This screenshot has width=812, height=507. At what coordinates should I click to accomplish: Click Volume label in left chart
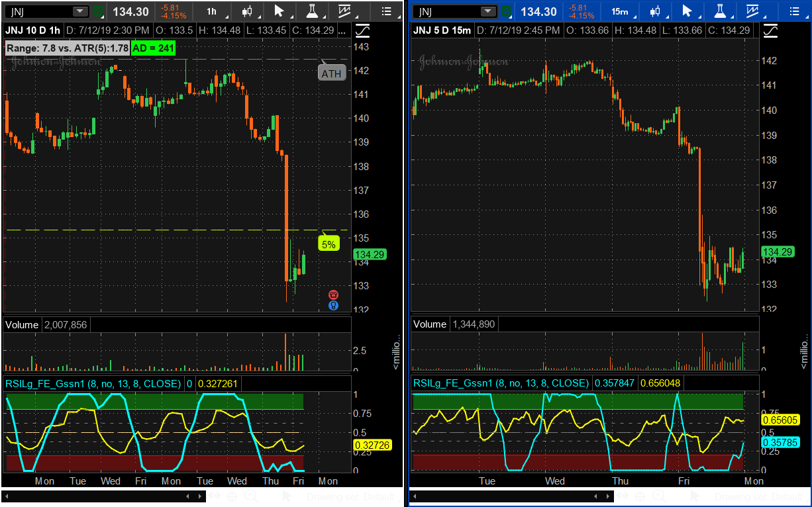[x=22, y=324]
